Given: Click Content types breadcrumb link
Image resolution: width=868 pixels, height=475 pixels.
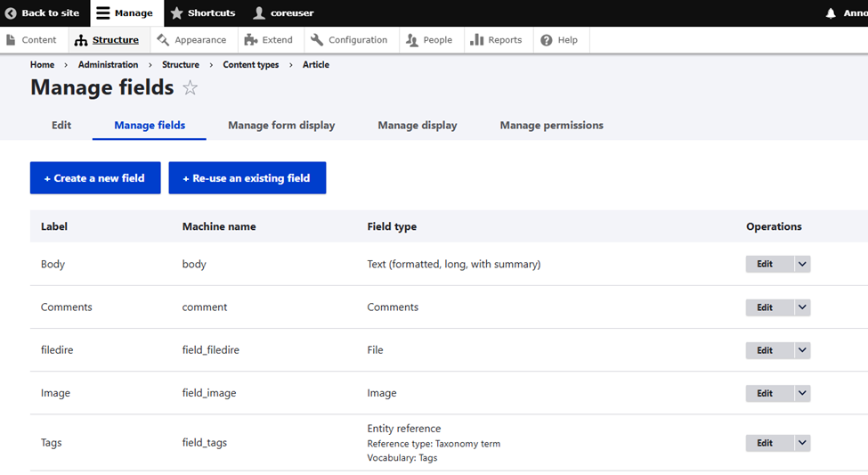Looking at the screenshot, I should (x=250, y=65).
